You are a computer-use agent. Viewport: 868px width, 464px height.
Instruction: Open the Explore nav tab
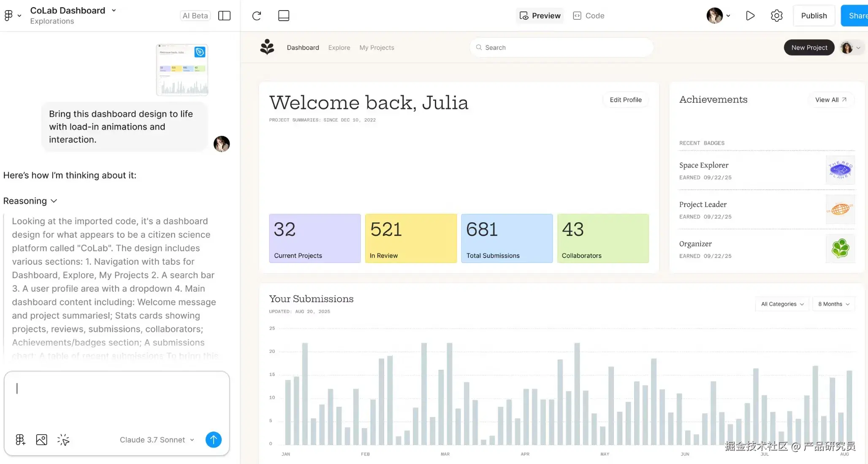point(339,48)
